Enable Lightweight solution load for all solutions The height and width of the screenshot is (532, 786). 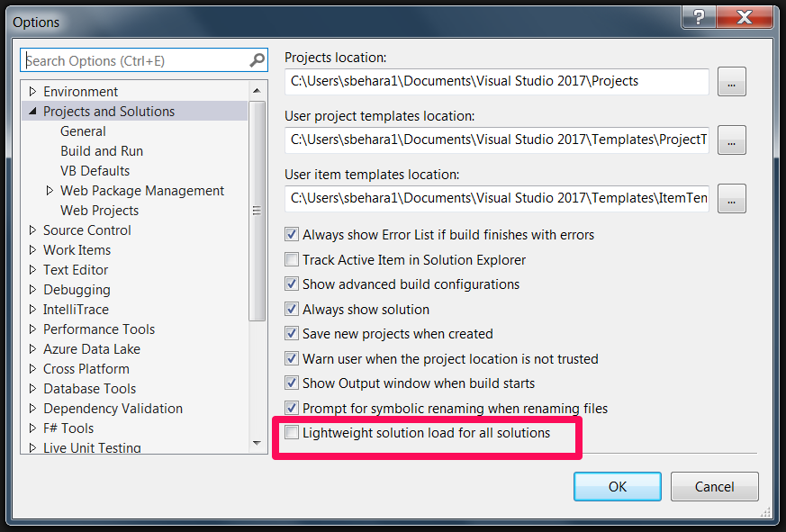pyautogui.click(x=292, y=433)
